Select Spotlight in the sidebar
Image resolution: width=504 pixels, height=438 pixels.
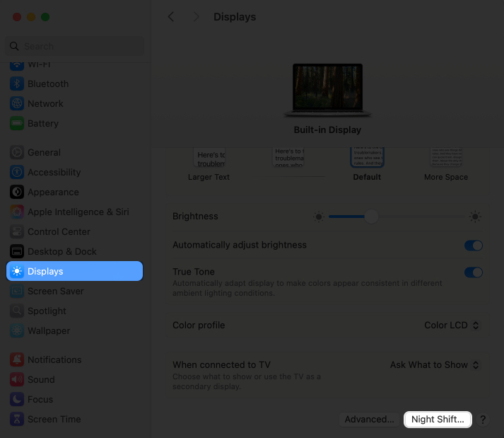click(74, 311)
